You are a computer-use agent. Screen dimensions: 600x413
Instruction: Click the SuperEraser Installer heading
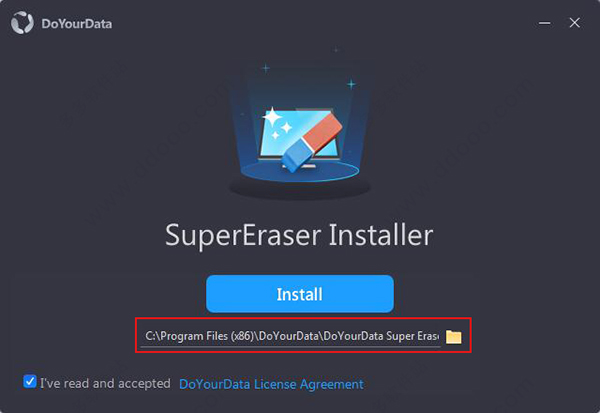pyautogui.click(x=299, y=236)
